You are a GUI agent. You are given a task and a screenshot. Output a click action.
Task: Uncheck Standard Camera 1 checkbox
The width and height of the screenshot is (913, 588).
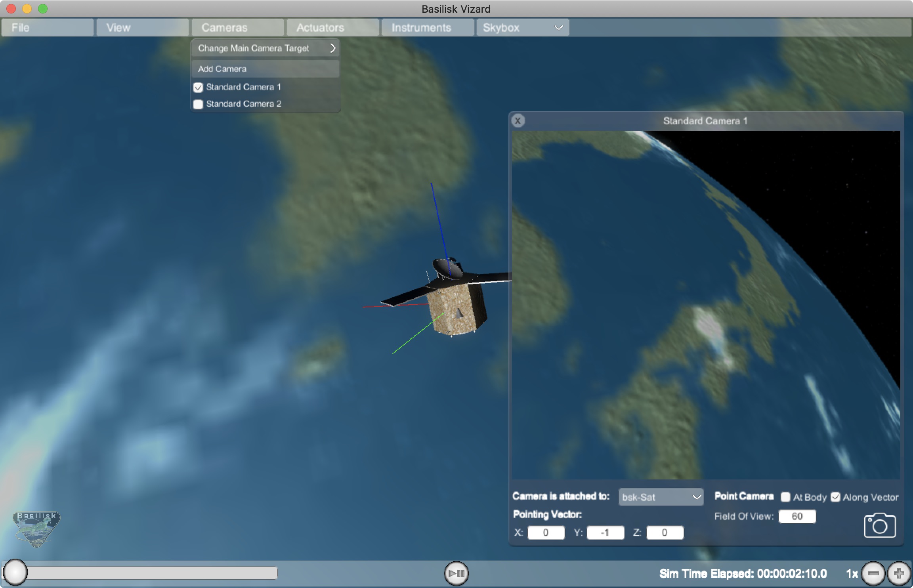click(x=198, y=87)
